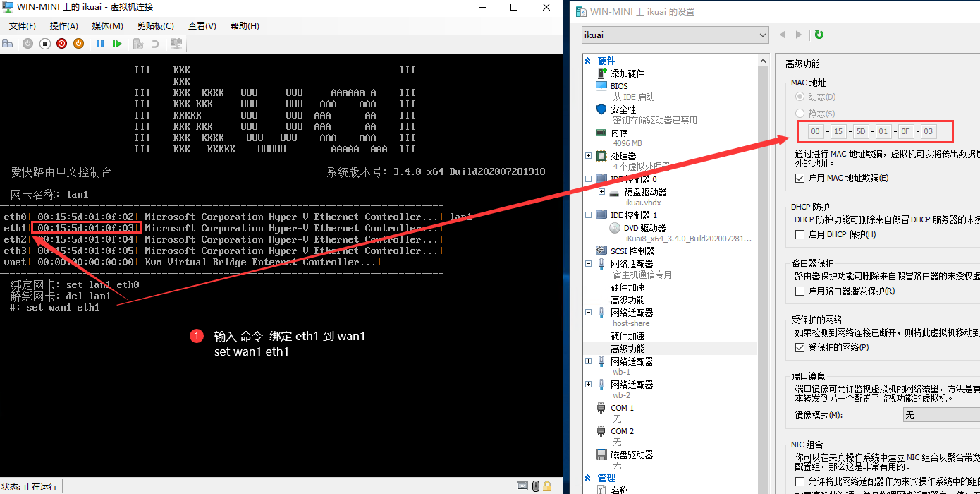The image size is (980, 494).
Task: Click the Enhanced Session toolbar icon
Action: (x=176, y=44)
